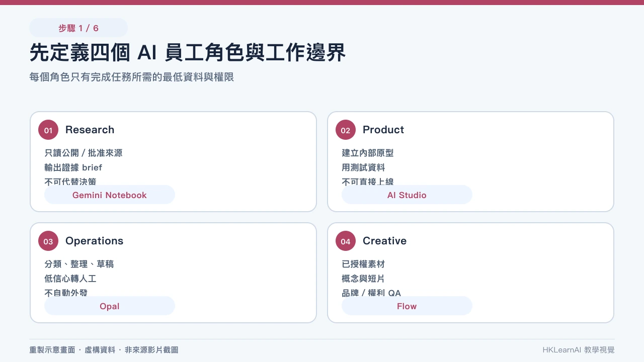Click the Product card heading
Image resolution: width=644 pixels, height=362 pixels.
point(383,130)
